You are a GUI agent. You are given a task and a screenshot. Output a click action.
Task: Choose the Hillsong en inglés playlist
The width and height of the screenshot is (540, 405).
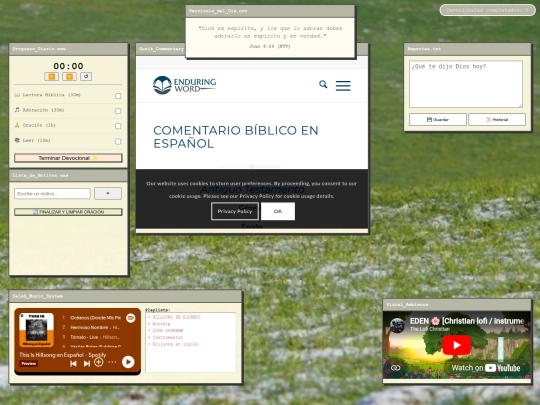pyautogui.click(x=175, y=344)
